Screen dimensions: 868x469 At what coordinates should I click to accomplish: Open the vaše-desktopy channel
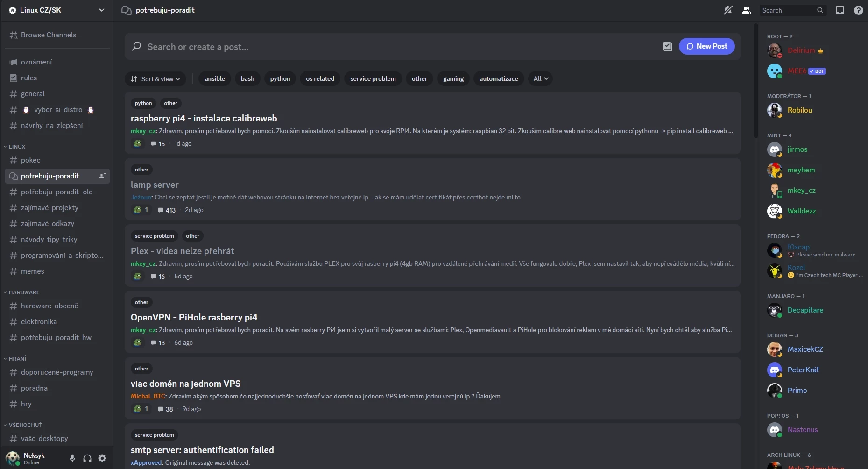[57, 439]
